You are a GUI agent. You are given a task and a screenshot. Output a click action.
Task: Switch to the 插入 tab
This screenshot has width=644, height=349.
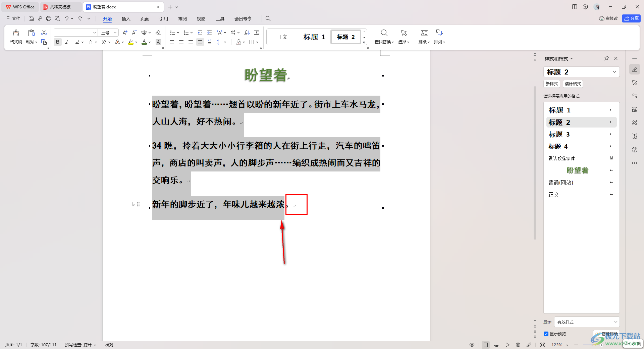[126, 19]
